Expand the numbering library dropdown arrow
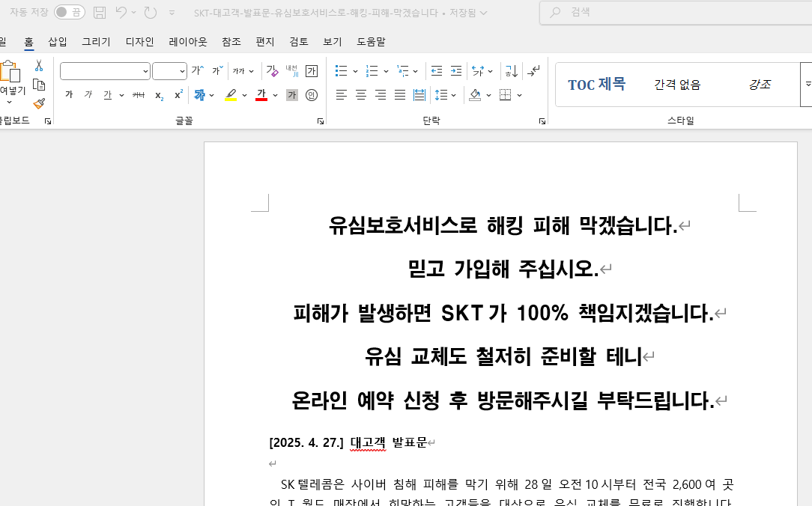The image size is (812, 506). [386, 71]
